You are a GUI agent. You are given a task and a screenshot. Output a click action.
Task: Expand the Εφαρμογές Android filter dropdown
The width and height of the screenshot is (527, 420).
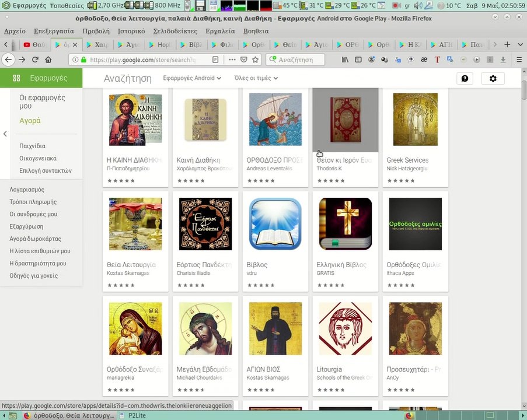192,78
